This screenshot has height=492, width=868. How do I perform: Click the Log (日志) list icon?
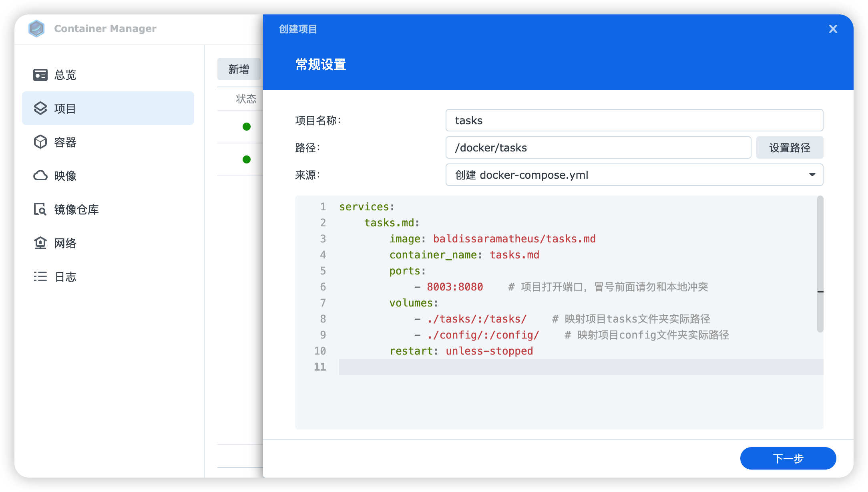pos(40,276)
